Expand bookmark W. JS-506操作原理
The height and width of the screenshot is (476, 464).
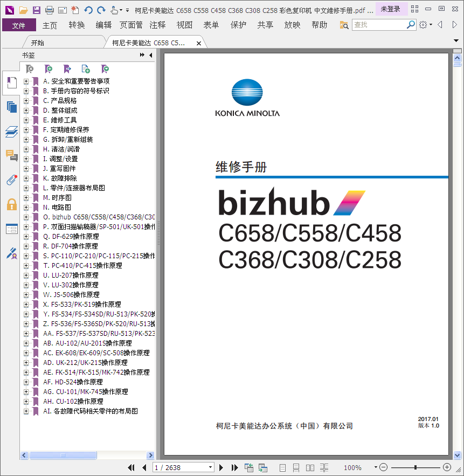pos(26,295)
